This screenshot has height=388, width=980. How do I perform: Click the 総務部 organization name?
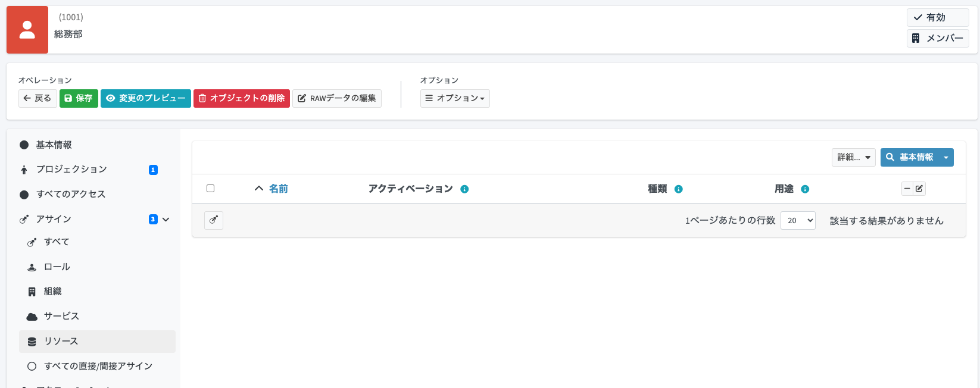68,34
